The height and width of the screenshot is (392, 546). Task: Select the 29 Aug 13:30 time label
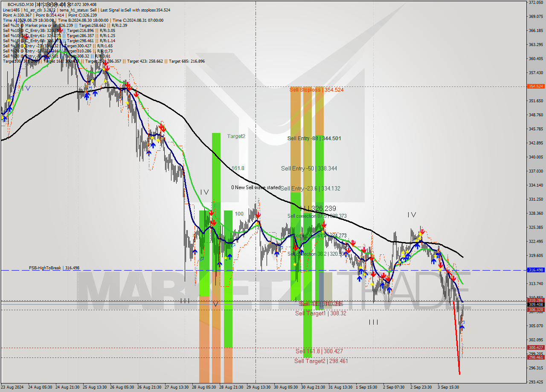[258, 387]
